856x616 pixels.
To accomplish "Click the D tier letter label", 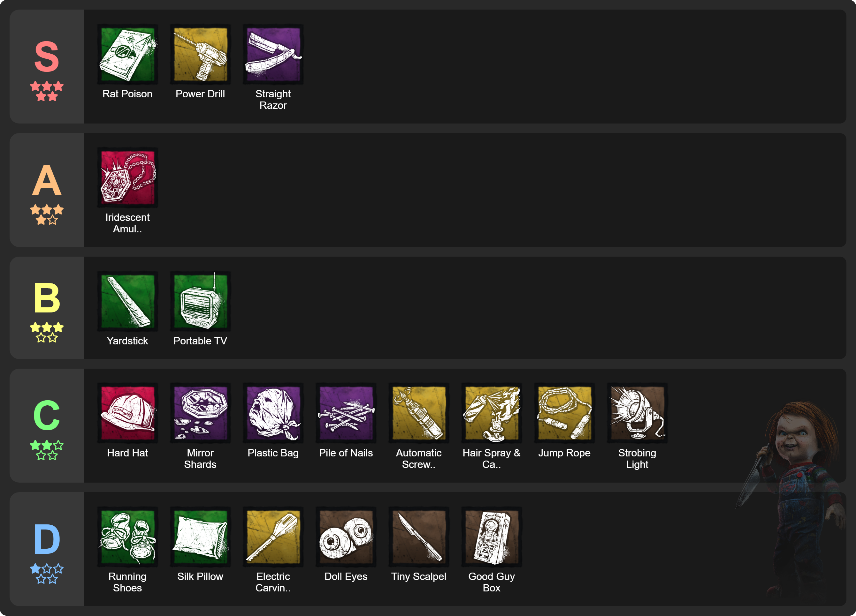I will point(47,539).
